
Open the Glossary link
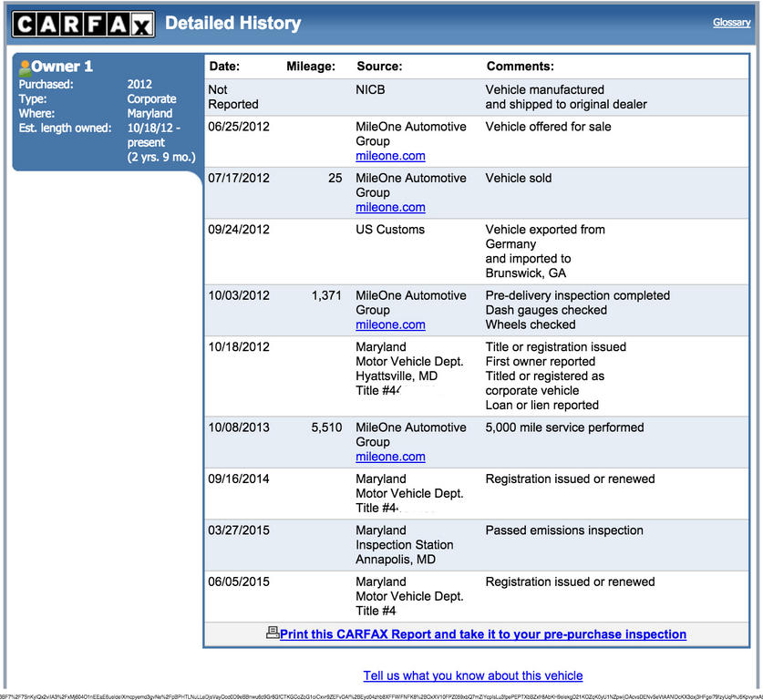coord(731,23)
